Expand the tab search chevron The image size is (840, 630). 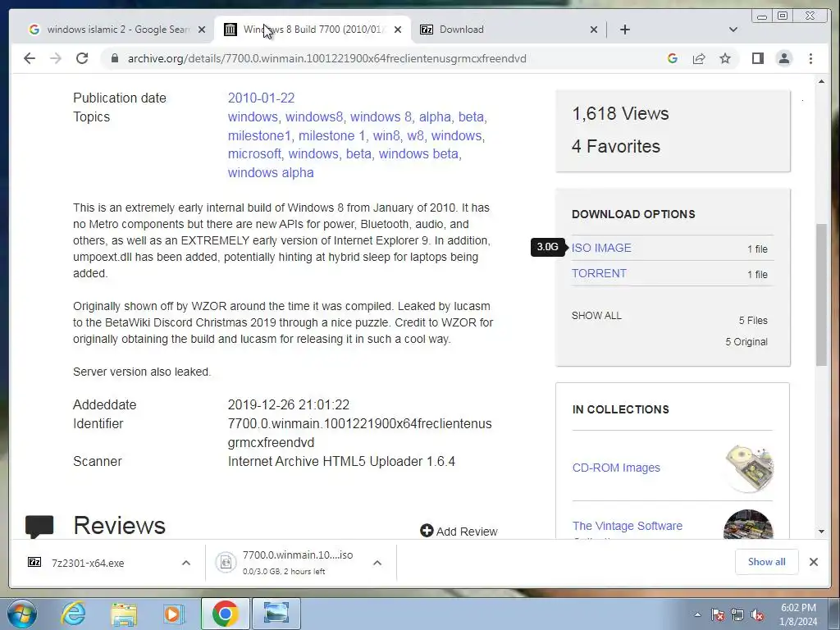(x=733, y=30)
